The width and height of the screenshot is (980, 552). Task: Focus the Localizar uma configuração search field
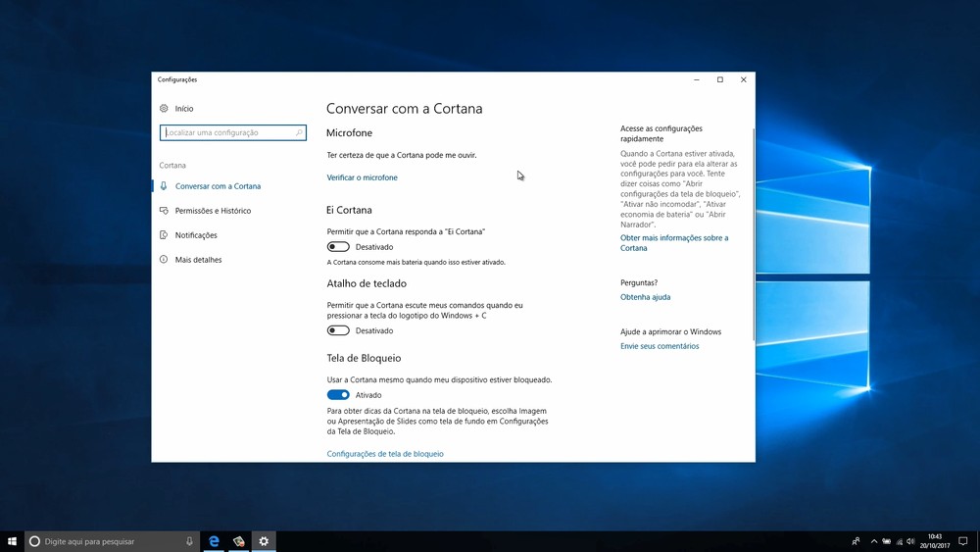click(x=232, y=132)
